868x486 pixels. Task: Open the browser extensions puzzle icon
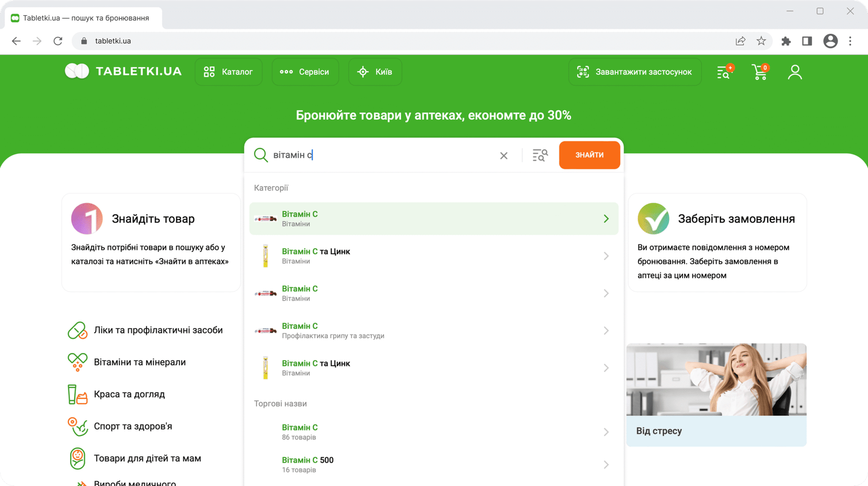click(786, 41)
